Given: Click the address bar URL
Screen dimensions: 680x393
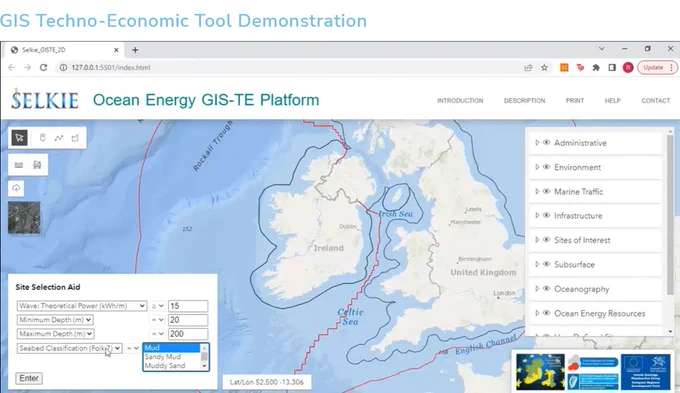Looking at the screenshot, I should 111,68.
